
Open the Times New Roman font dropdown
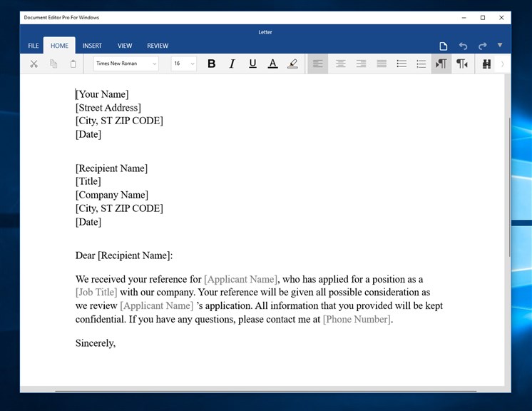pos(126,64)
